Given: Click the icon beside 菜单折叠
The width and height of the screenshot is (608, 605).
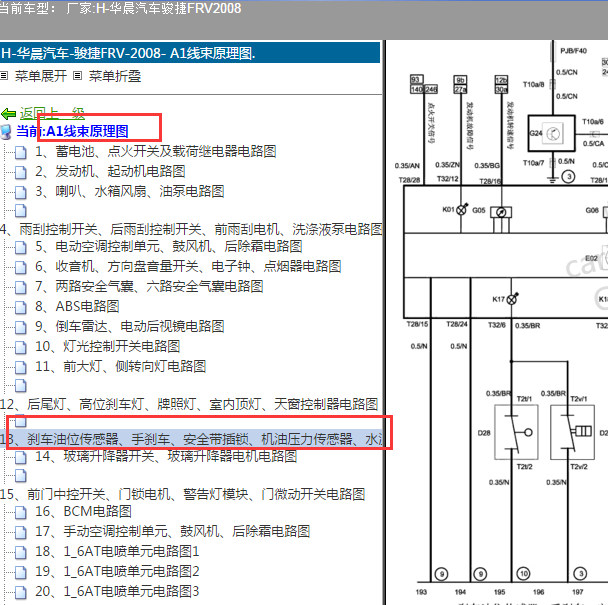Looking at the screenshot, I should [x=78, y=76].
